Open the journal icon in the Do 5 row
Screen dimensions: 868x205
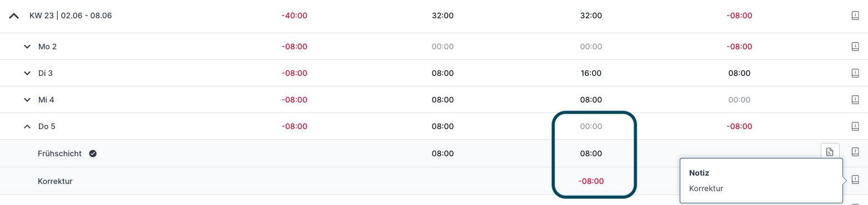click(x=855, y=126)
